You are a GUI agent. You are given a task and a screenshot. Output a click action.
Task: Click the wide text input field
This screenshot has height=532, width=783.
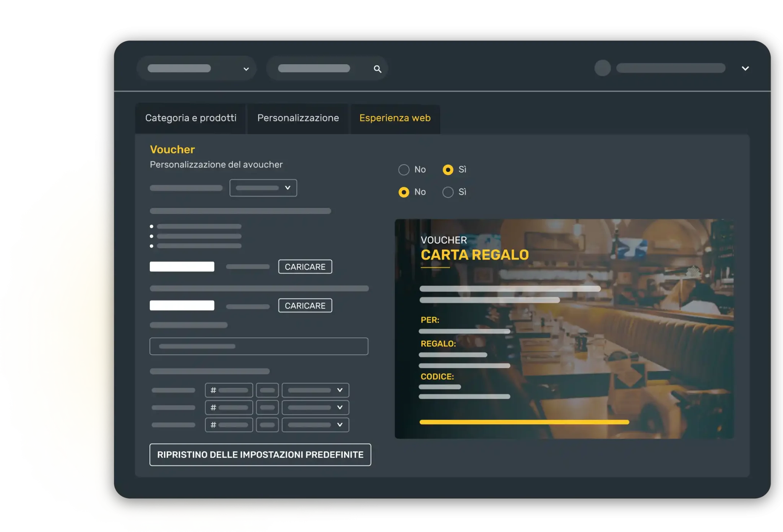(259, 346)
